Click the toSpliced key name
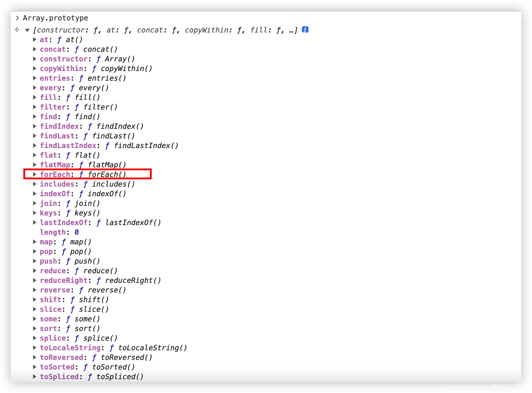 (x=59, y=376)
